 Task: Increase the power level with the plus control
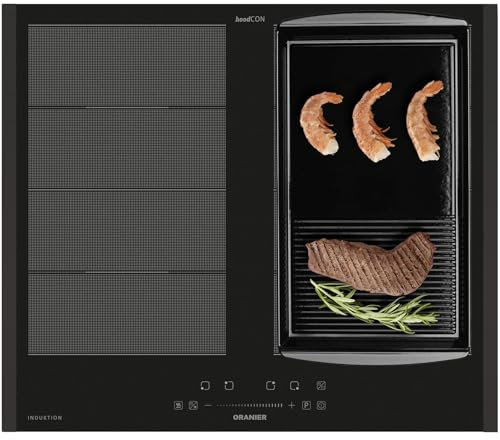292,405
